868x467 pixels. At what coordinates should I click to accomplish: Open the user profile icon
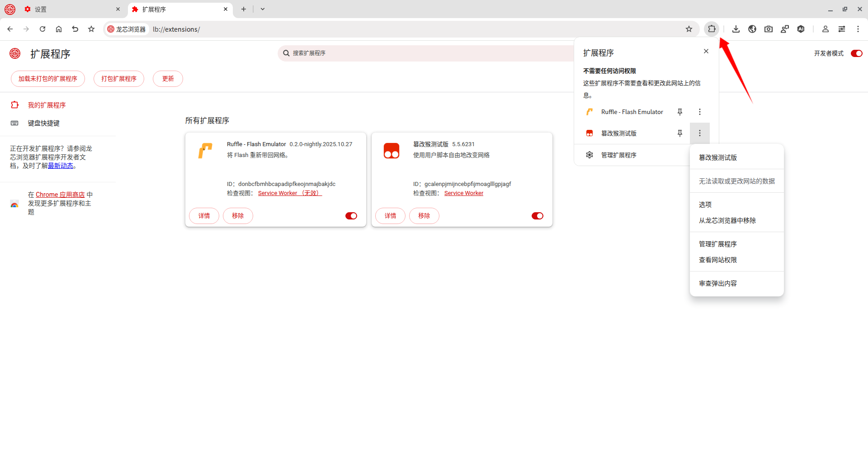pos(825,29)
